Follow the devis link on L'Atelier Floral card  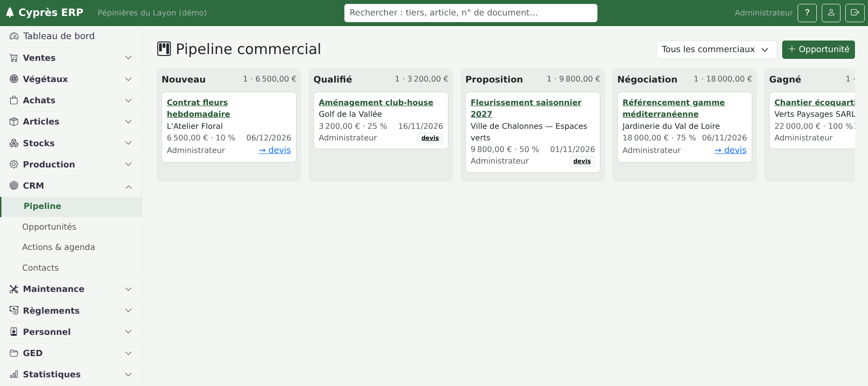pos(275,150)
